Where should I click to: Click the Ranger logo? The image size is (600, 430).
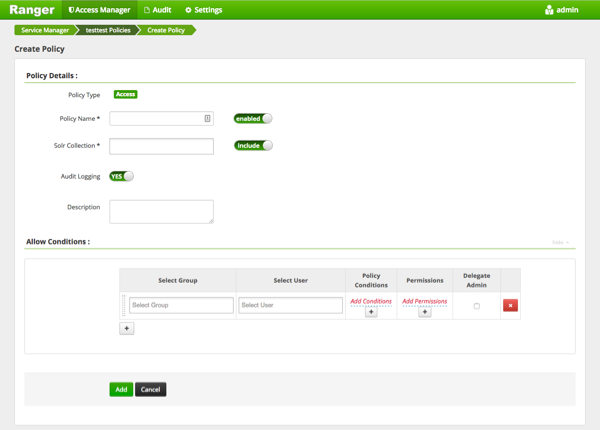pos(32,10)
